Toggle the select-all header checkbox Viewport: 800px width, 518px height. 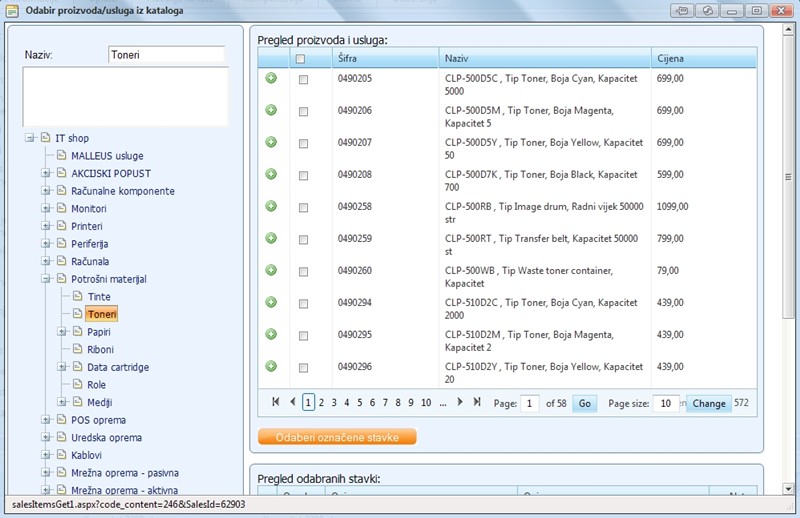pos(301,59)
